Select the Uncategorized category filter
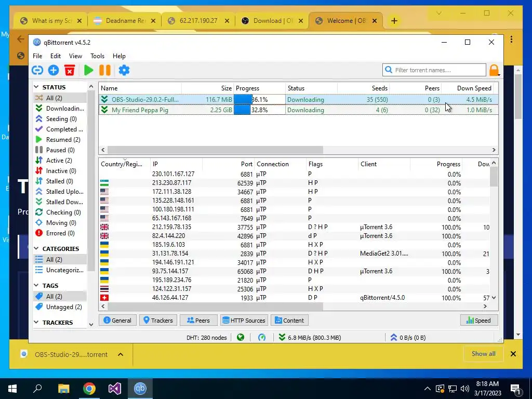Screen dimensions: 532x399 pos(60,270)
